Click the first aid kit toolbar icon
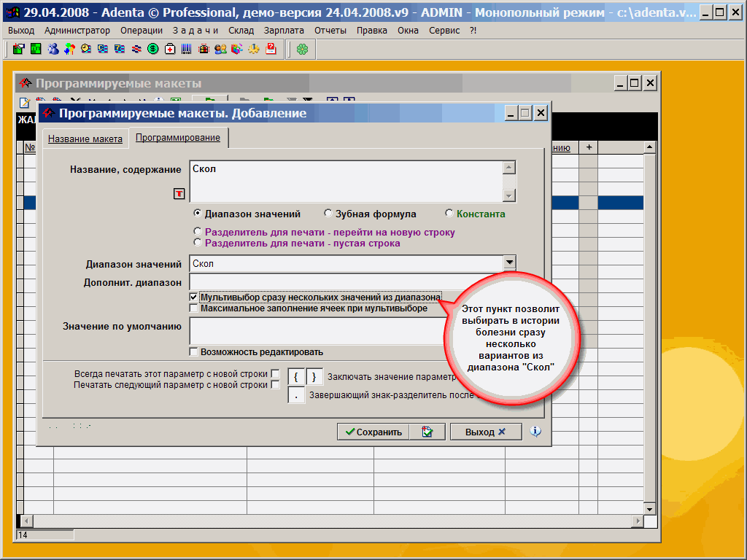The image size is (747, 560). point(170,49)
